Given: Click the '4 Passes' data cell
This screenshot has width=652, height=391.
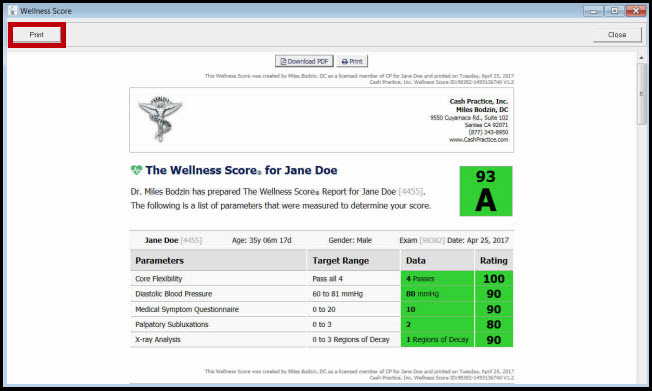Looking at the screenshot, I should (437, 278).
